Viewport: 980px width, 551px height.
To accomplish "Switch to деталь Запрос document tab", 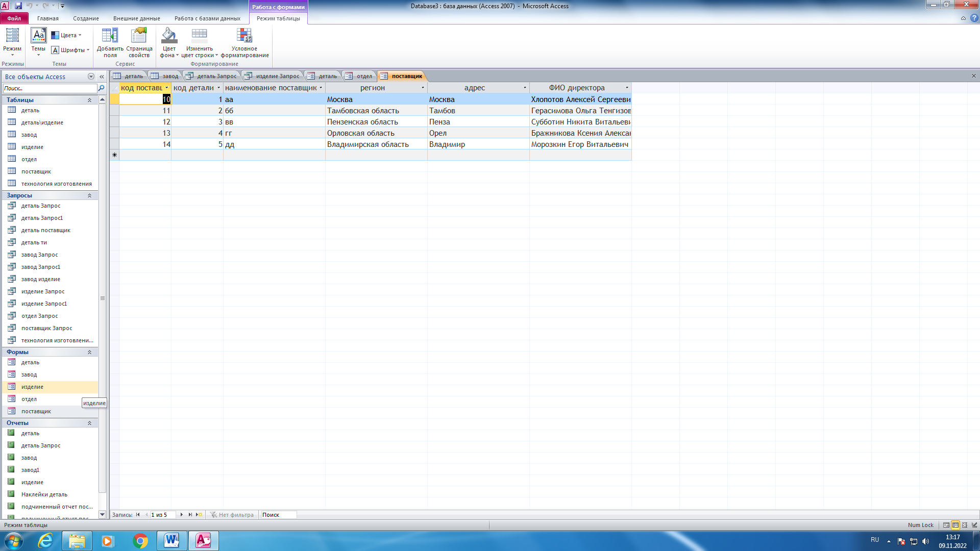I will [212, 76].
